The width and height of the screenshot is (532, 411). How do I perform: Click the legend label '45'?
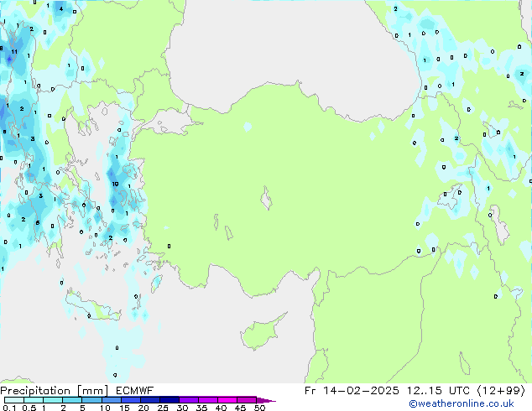coord(240,408)
